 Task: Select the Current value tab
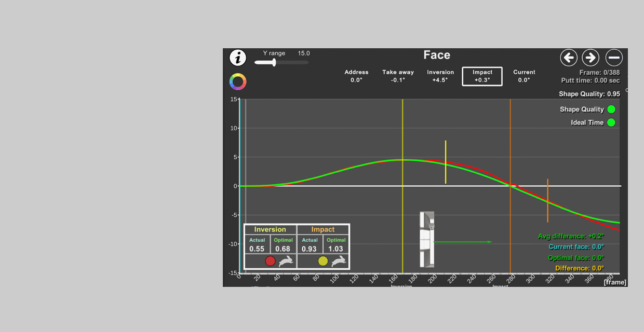click(x=524, y=76)
